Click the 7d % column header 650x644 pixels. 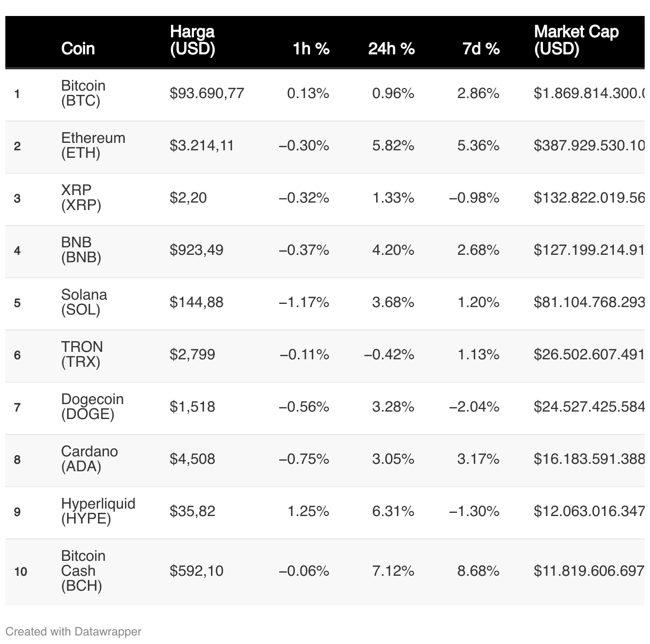[481, 49]
